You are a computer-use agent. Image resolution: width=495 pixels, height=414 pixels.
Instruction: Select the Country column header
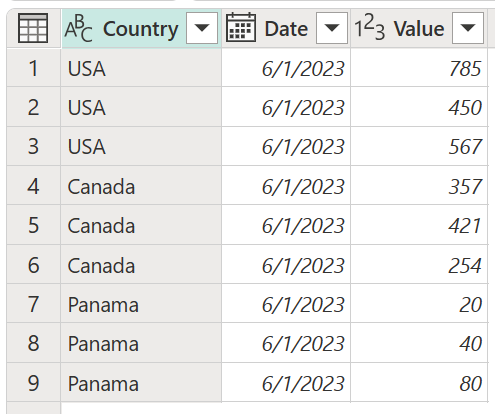tap(141, 29)
